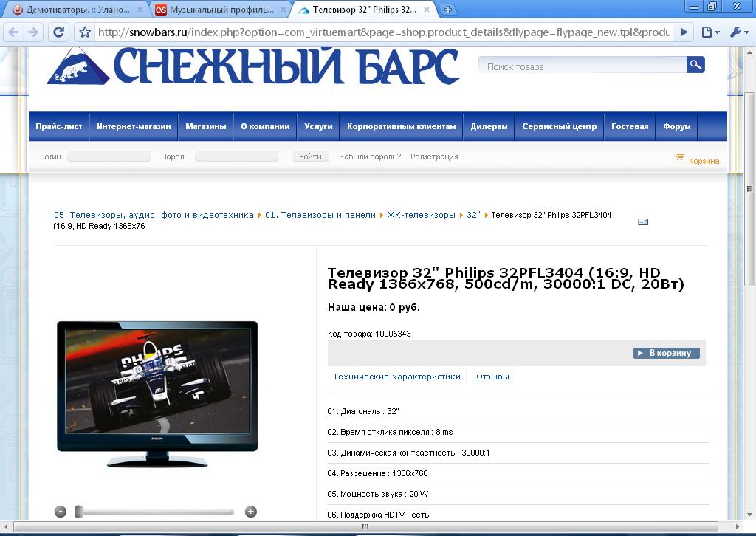Open a new tab with the plus button
The image size is (756, 536).
pyautogui.click(x=448, y=10)
